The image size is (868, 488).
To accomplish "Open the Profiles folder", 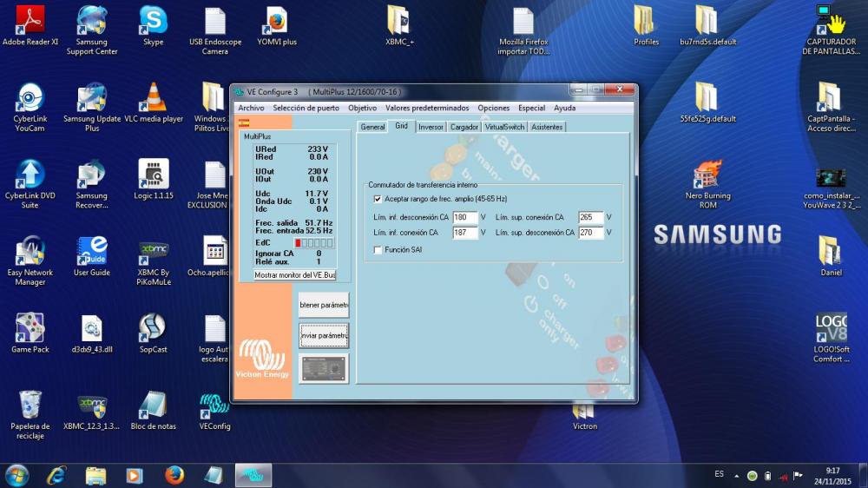I will [x=646, y=25].
